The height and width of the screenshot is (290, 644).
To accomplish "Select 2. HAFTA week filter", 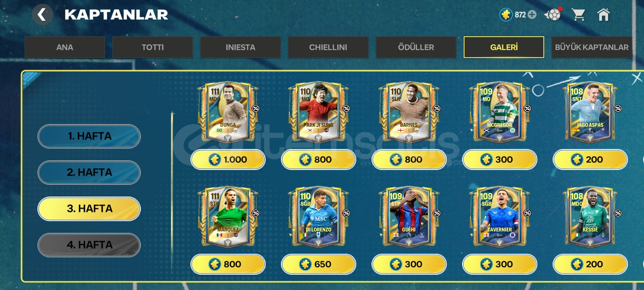I will tap(89, 172).
